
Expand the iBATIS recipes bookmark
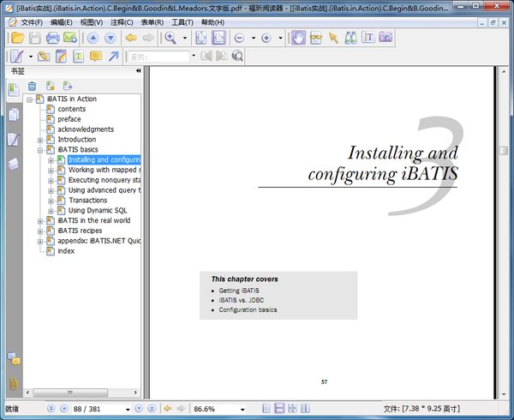(40, 231)
